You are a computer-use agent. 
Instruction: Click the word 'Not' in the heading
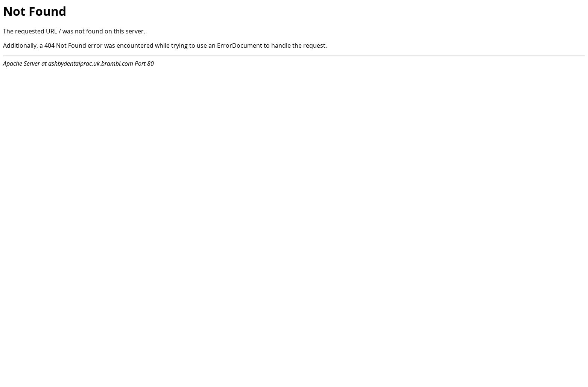point(14,11)
